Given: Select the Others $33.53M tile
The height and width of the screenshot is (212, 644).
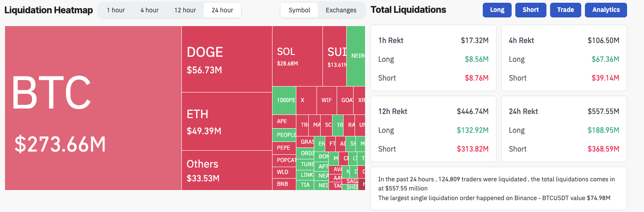Looking at the screenshot, I should (227, 170).
